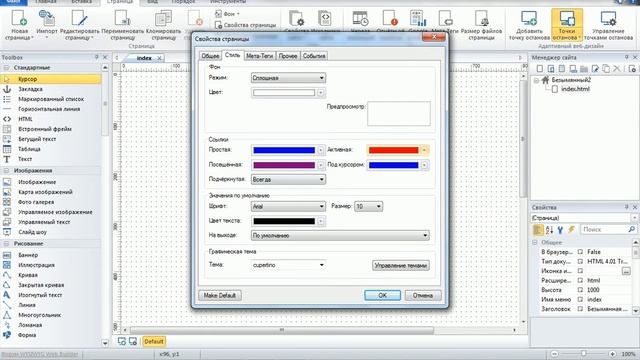Click the Редактировать страницу ribbon icon
The image size is (640, 360).
pos(80,24)
